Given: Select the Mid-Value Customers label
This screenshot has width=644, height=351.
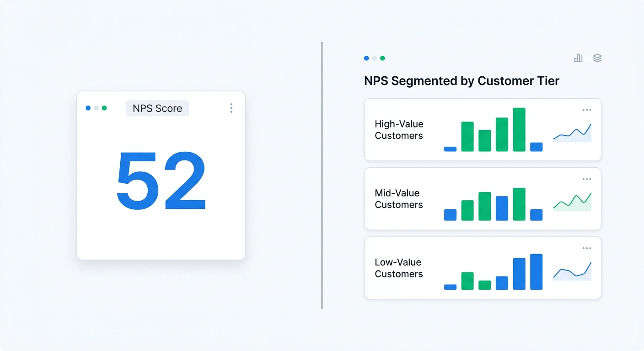Looking at the screenshot, I should [x=399, y=199].
